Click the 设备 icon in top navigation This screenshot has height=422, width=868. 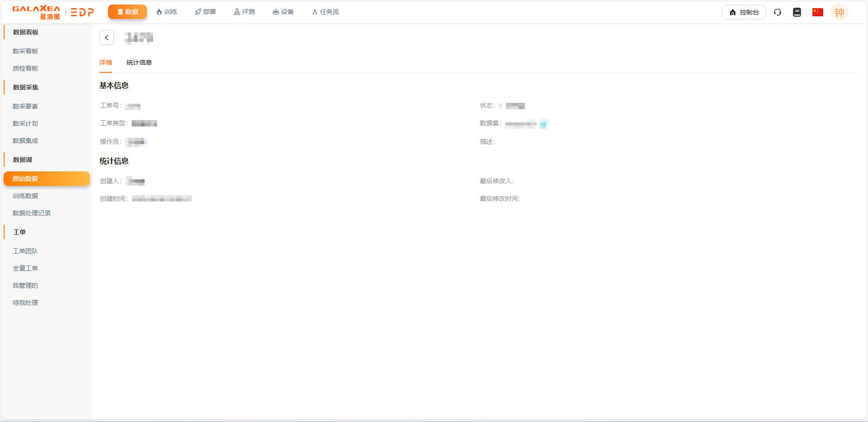click(283, 12)
